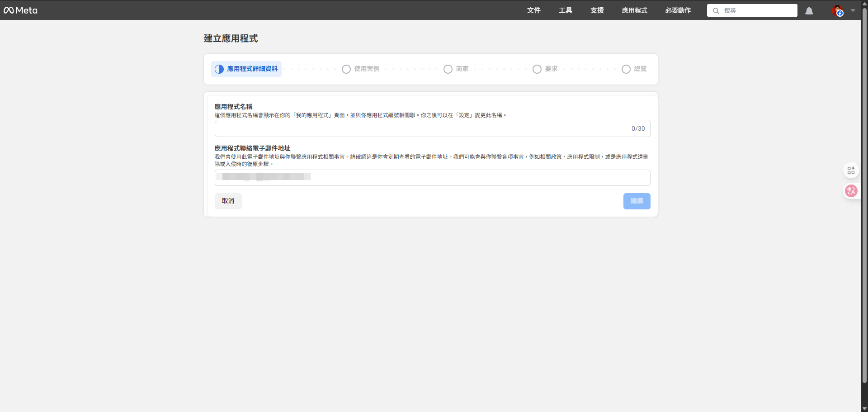Click the floating widget sparkle icon
This screenshot has height=412, width=868.
[x=851, y=170]
